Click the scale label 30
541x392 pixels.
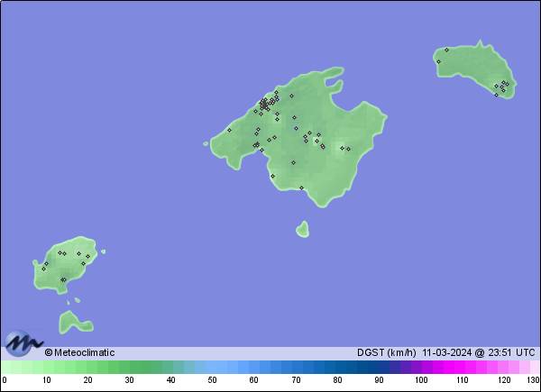129,380
